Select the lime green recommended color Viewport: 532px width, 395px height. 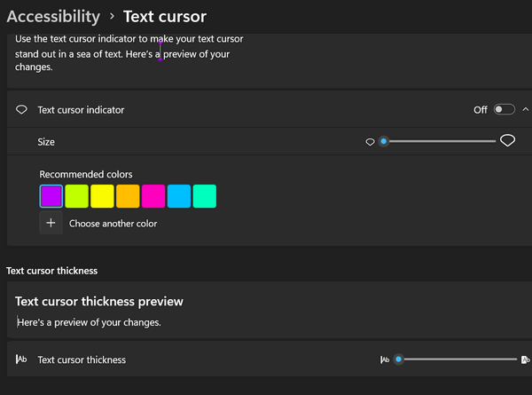tap(76, 196)
